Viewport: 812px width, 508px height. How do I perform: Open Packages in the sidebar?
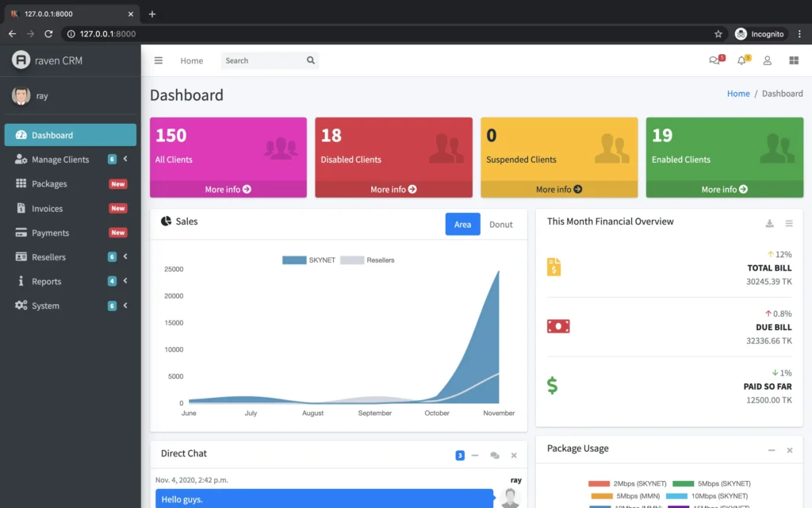click(71, 183)
